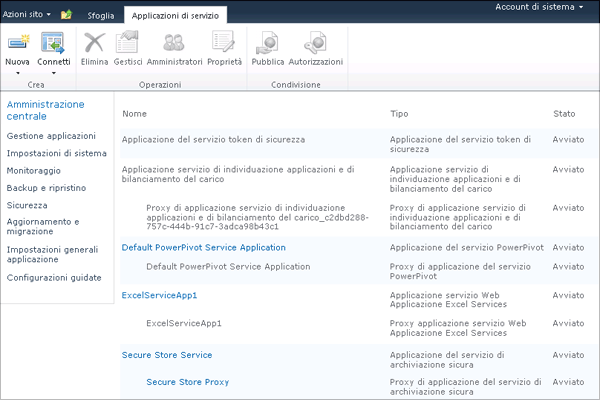
Task: Open Amministrazione centrale home link
Action: point(46,110)
